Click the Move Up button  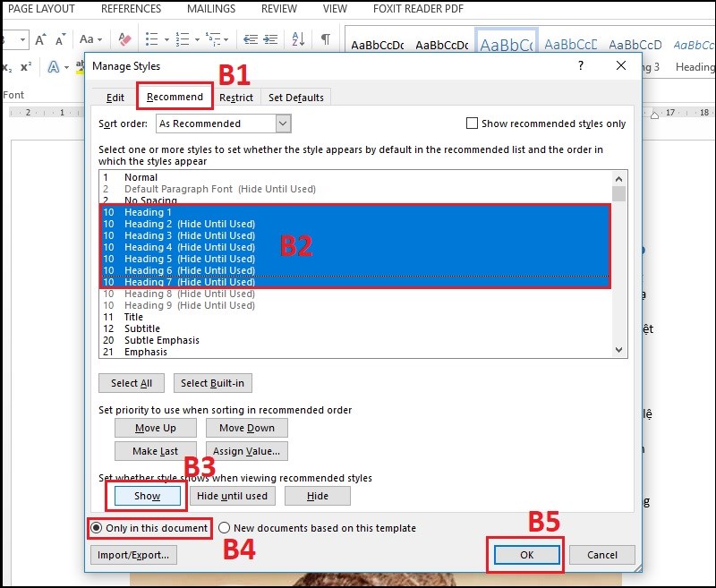pos(155,428)
